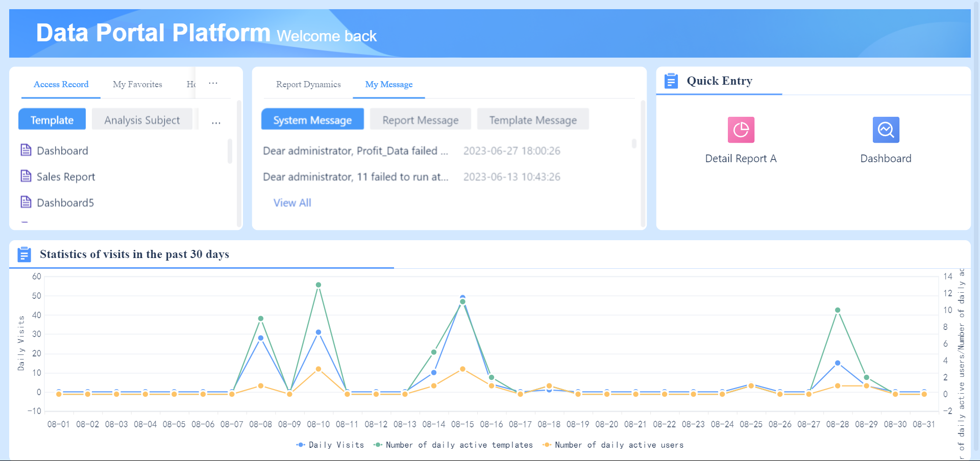Viewport: 980px width, 461px height.
Task: Open the Report Dynamics tab
Action: pyautogui.click(x=308, y=84)
